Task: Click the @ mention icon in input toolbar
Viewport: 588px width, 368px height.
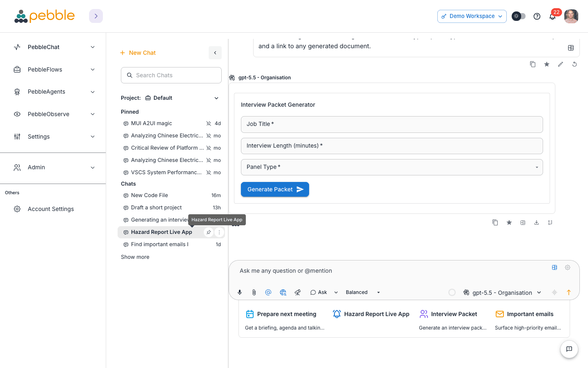Action: tap(268, 292)
